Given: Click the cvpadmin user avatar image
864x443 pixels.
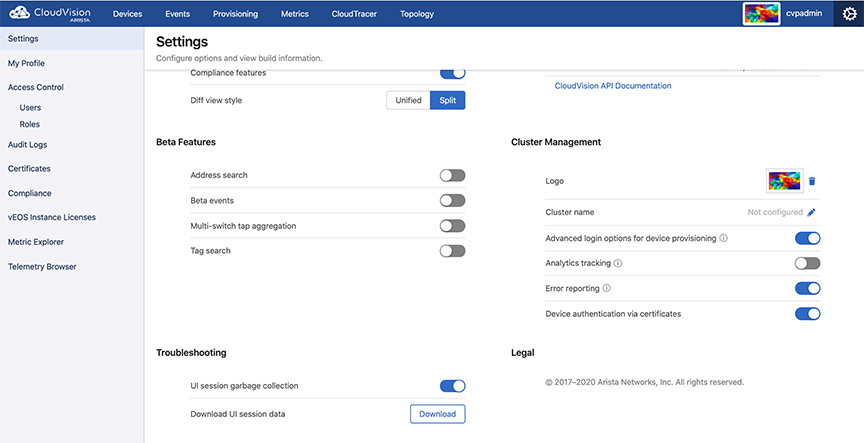Looking at the screenshot, I should coord(762,13).
